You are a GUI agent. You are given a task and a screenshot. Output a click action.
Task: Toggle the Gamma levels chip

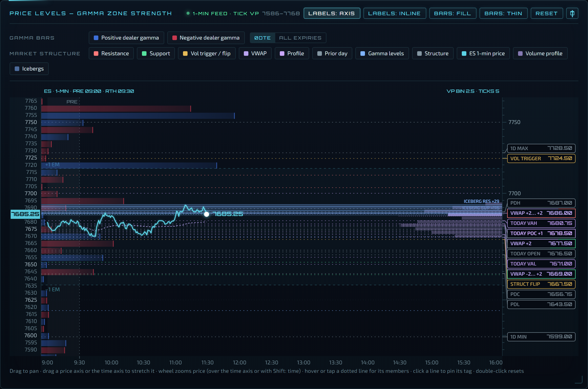(x=382, y=53)
